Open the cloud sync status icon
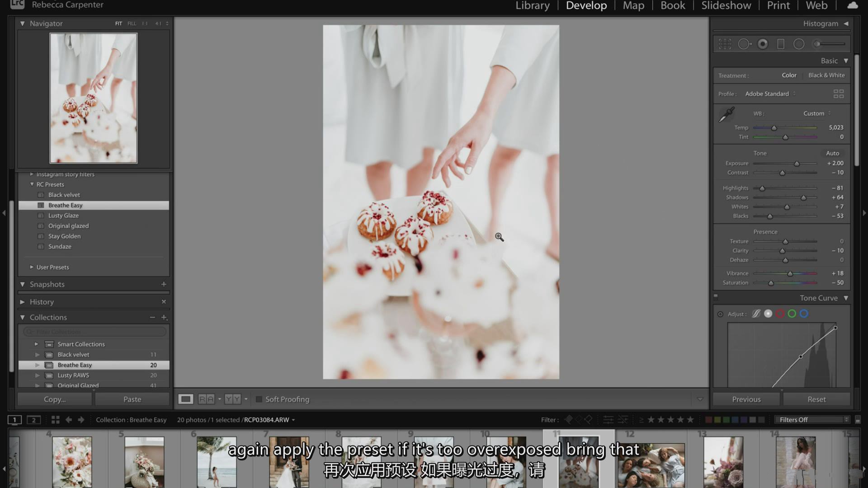868x488 pixels. click(x=852, y=5)
